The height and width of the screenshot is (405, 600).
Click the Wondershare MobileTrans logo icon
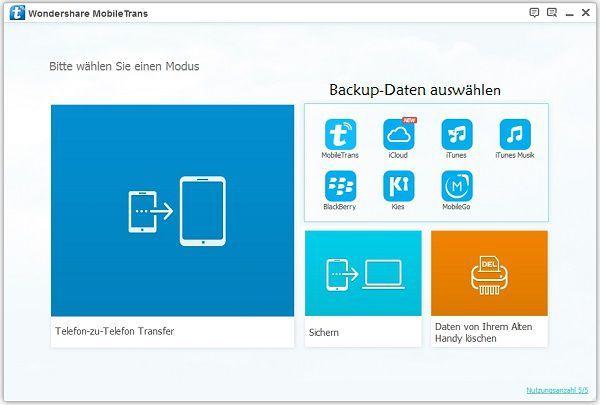(x=17, y=13)
